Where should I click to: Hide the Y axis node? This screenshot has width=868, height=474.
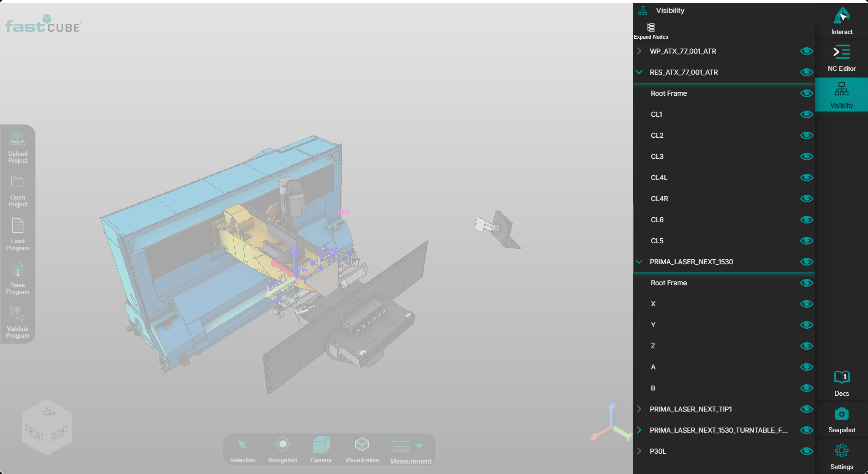click(806, 325)
